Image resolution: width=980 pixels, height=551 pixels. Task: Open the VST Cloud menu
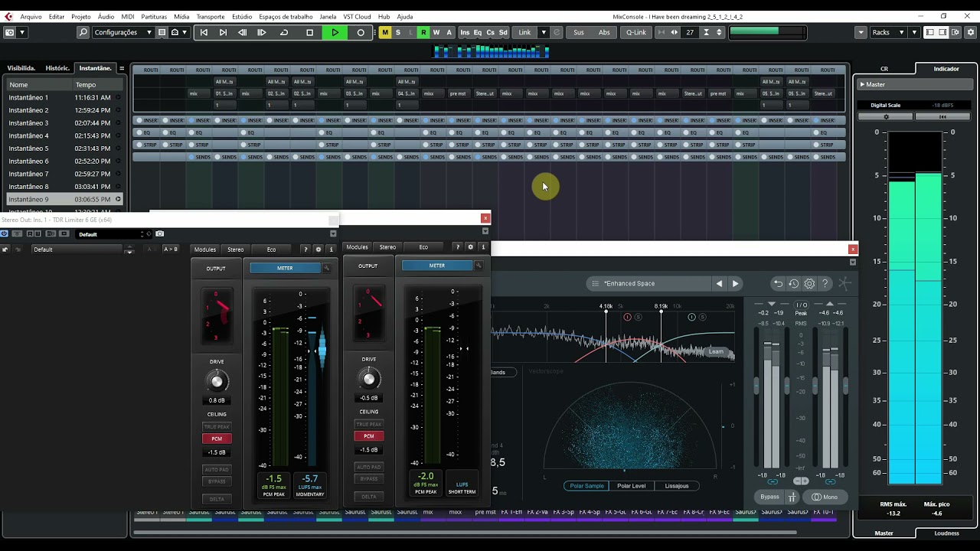point(357,16)
